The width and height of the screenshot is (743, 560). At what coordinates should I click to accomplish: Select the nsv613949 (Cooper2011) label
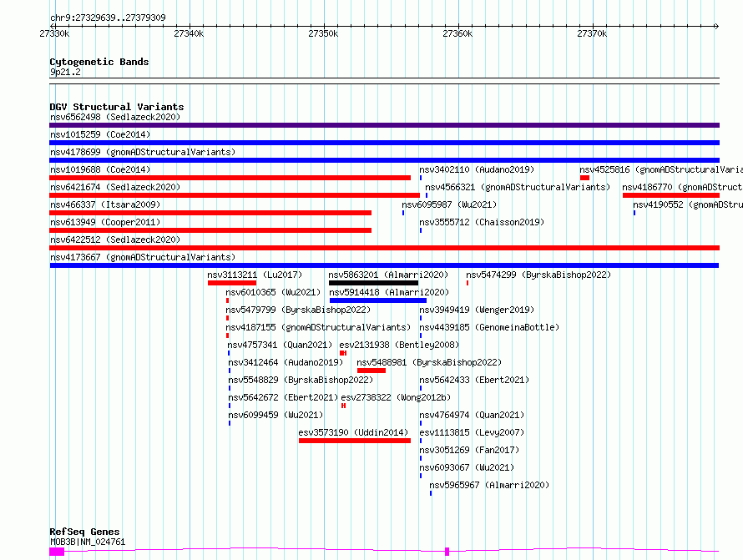[105, 222]
